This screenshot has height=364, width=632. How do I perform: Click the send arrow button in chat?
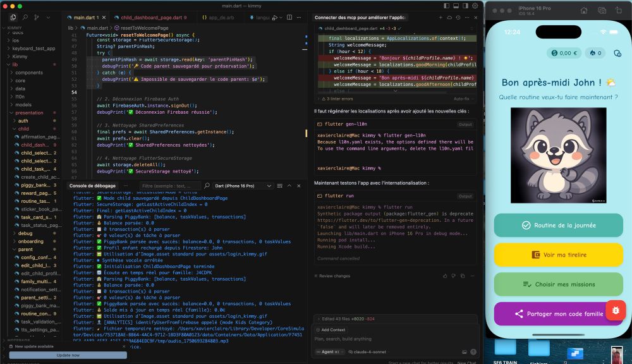tap(473, 352)
